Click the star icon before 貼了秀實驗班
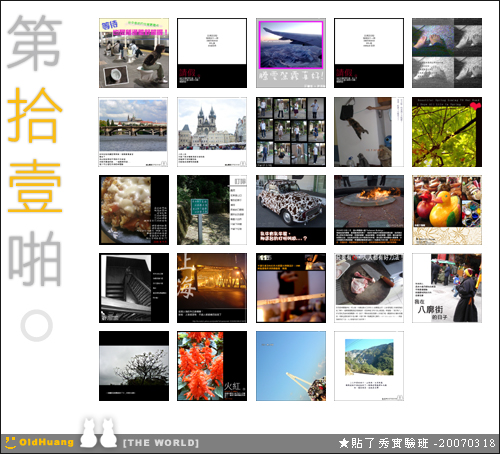This screenshot has width=500, height=454. (x=344, y=443)
